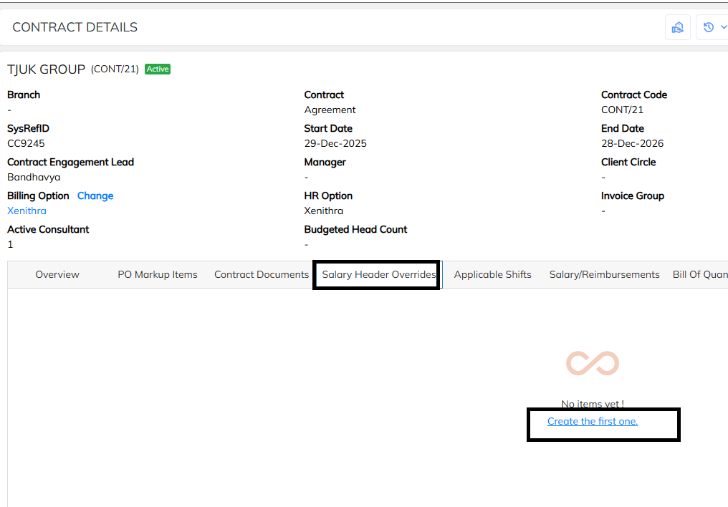The height and width of the screenshot is (507, 728).
Task: Click the orange infinity empty-state icon
Action: point(592,363)
